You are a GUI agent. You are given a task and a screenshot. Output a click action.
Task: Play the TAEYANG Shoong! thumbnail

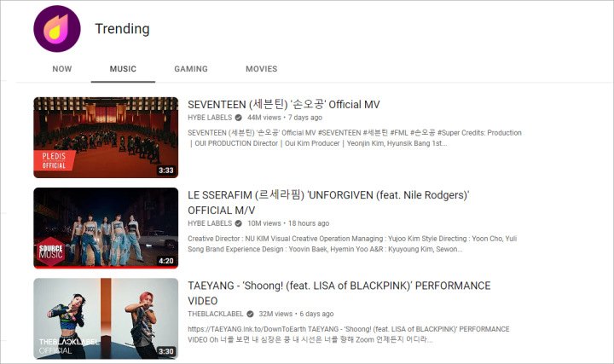pyautogui.click(x=106, y=319)
